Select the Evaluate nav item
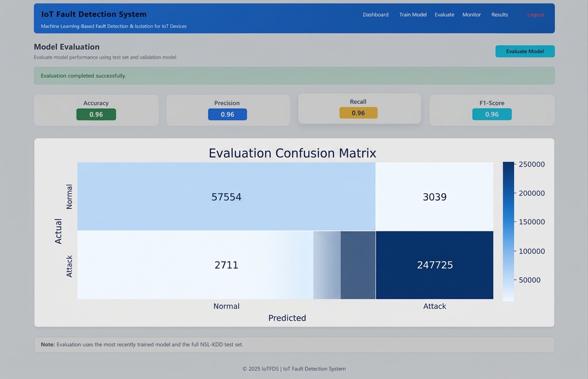The image size is (588, 379). click(x=444, y=15)
